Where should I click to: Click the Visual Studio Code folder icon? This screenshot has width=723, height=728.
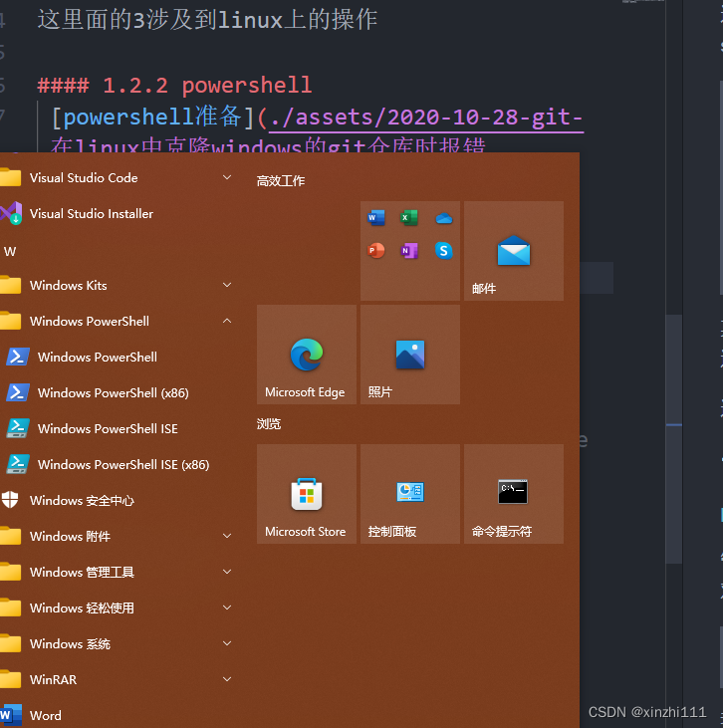click(x=10, y=177)
